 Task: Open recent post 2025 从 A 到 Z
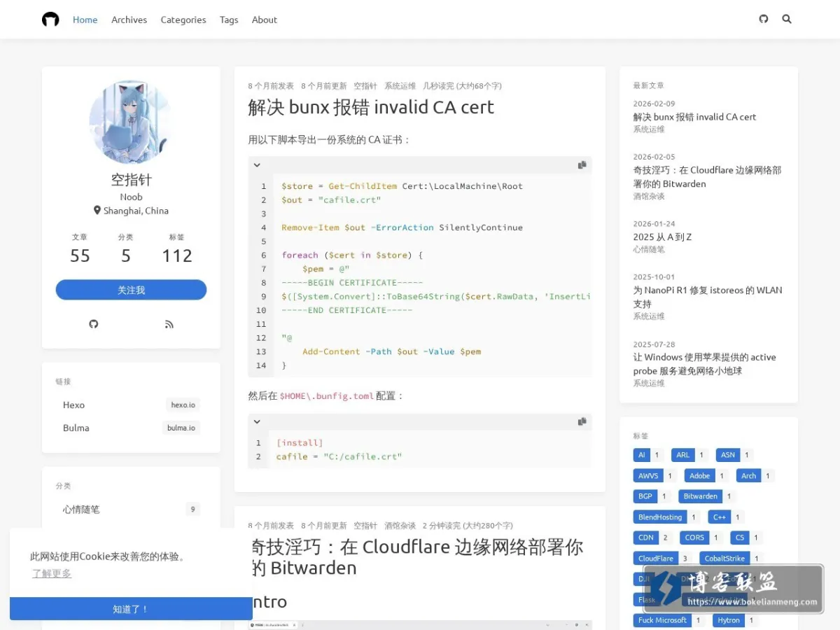coord(662,237)
